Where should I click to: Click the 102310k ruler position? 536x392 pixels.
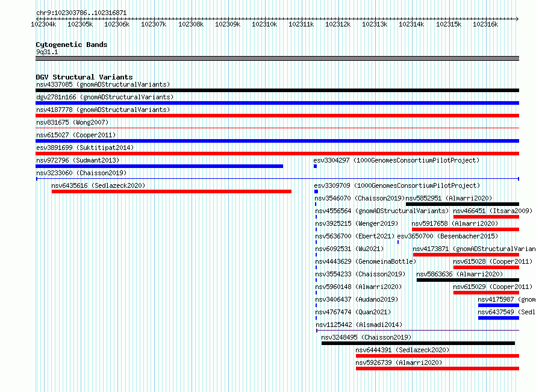(264, 24)
